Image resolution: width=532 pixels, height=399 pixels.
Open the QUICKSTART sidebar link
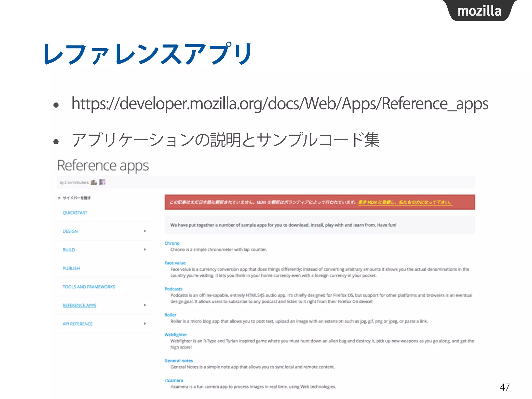pos(75,213)
